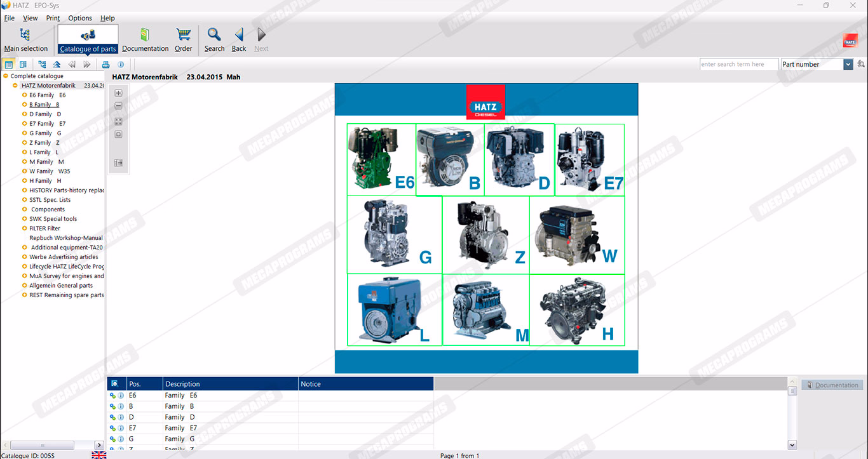Viewport: 868px width, 459px height.
Task: Click the print icon in secondary toolbar
Action: [105, 64]
